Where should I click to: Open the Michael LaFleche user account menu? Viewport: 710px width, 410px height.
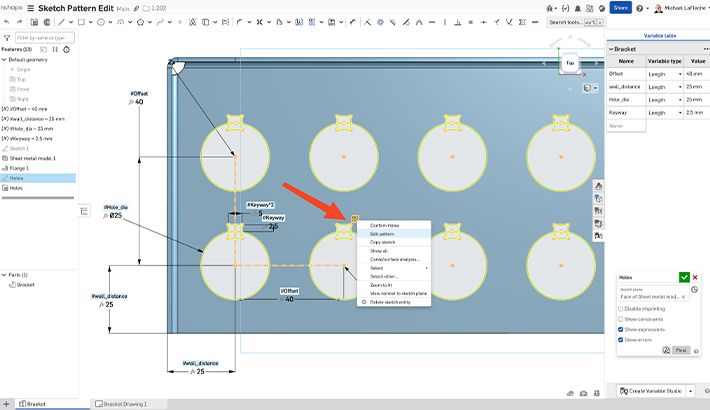(x=681, y=8)
